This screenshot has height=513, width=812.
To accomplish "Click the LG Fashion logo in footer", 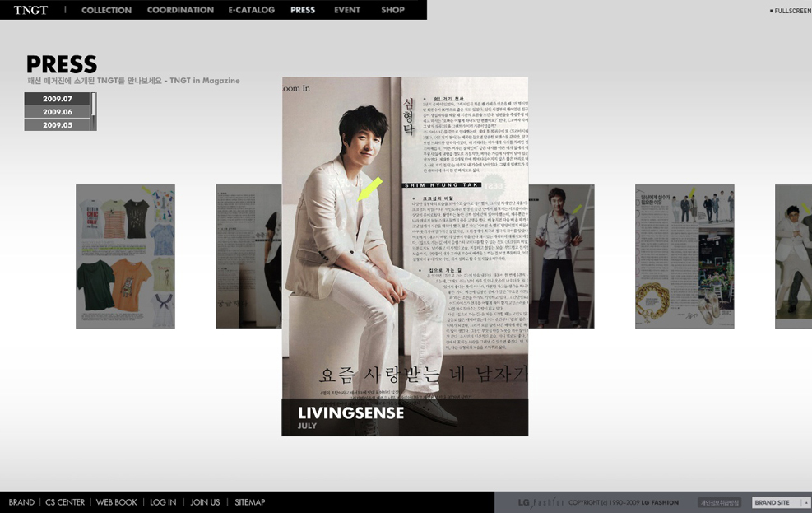I will [539, 502].
